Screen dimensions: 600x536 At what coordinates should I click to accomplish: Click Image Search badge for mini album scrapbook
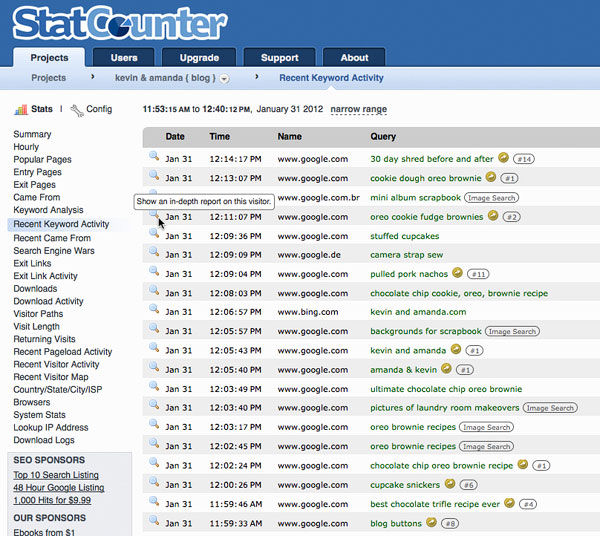[x=491, y=198]
